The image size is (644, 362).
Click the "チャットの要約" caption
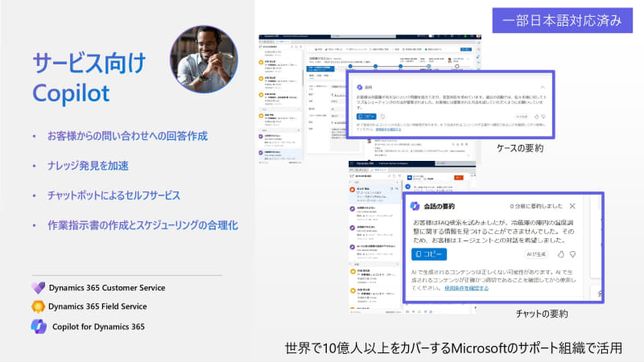pyautogui.click(x=542, y=314)
